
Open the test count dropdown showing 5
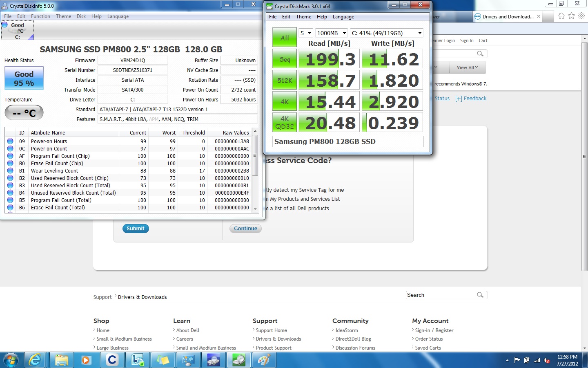click(x=306, y=33)
